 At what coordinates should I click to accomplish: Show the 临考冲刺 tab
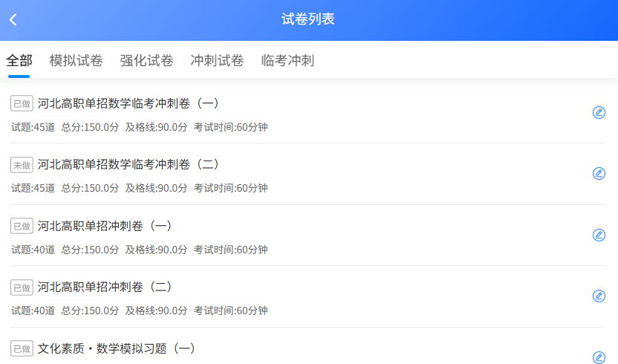(287, 61)
